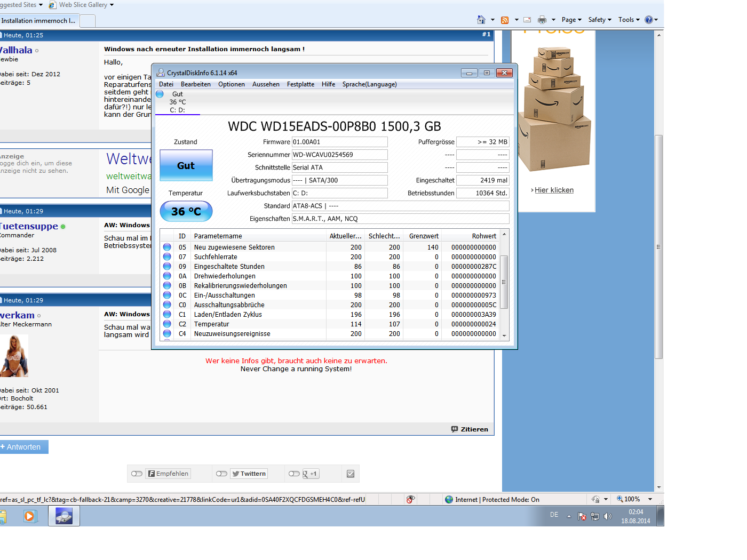Click the status orb for Suchfehlerrate row
Image resolution: width=747 pixels, height=560 pixels.
(x=167, y=257)
